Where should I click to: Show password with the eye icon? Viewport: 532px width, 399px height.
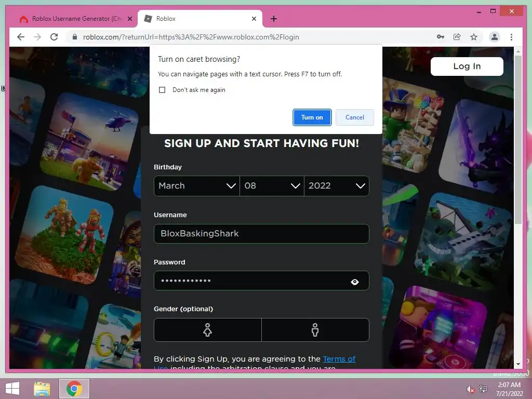(x=354, y=282)
